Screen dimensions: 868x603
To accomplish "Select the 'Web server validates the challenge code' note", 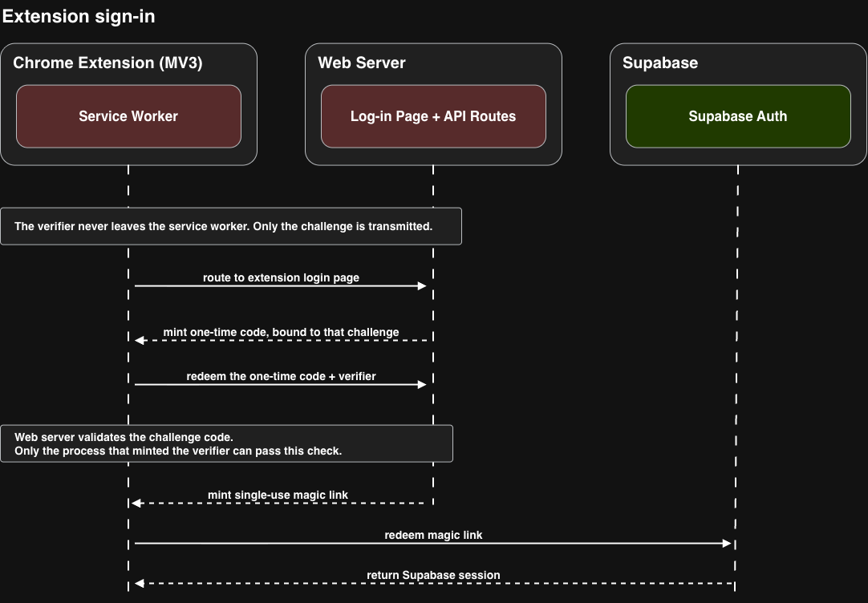I will pos(226,443).
